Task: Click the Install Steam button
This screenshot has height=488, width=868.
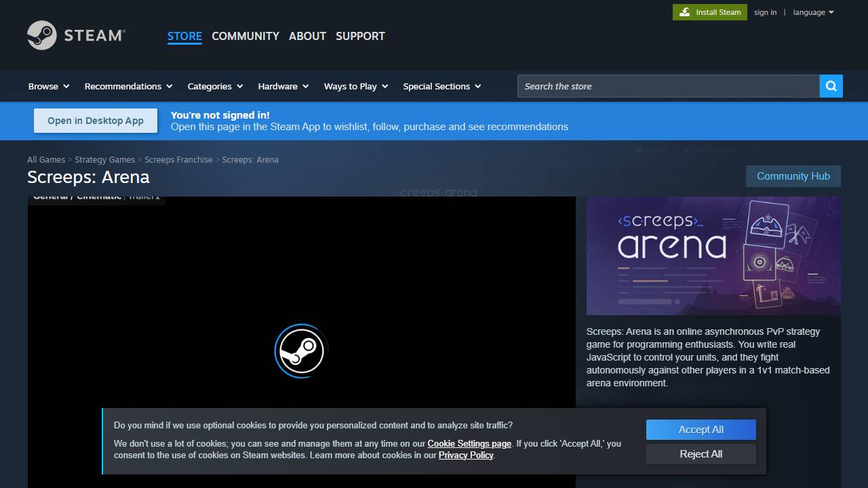Action: pyautogui.click(x=709, y=12)
